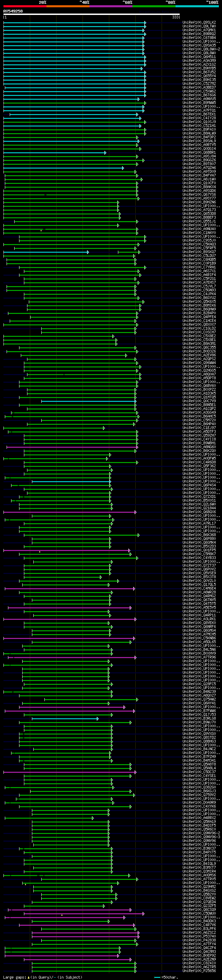Click the UniRef100_Q8XXX7 label
Viewport: 222px width, 980px height.
coord(199,324)
